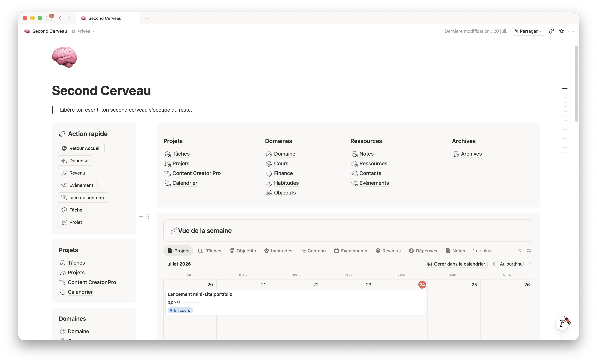Click the calendar view settings icon
The image size is (597, 364).
pos(529,251)
